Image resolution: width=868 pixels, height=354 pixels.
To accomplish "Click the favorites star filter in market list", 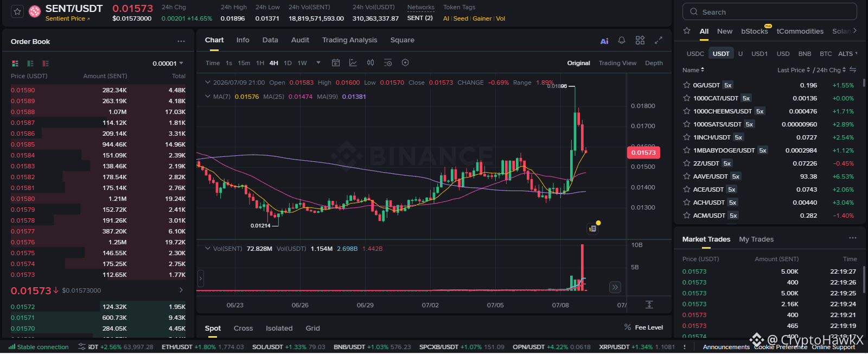I will [x=687, y=31].
